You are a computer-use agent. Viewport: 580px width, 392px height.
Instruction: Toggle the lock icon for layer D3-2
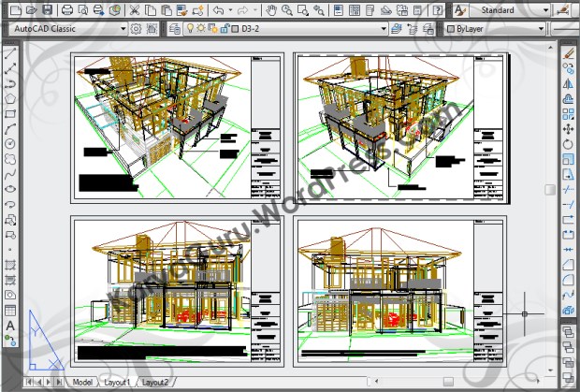[225, 28]
